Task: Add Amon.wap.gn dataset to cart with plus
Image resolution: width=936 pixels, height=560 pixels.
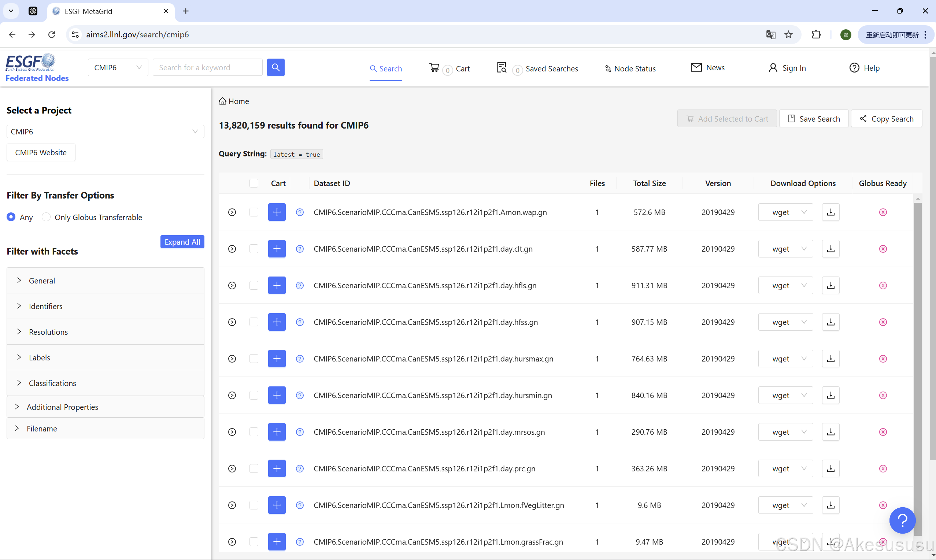Action: tap(277, 212)
